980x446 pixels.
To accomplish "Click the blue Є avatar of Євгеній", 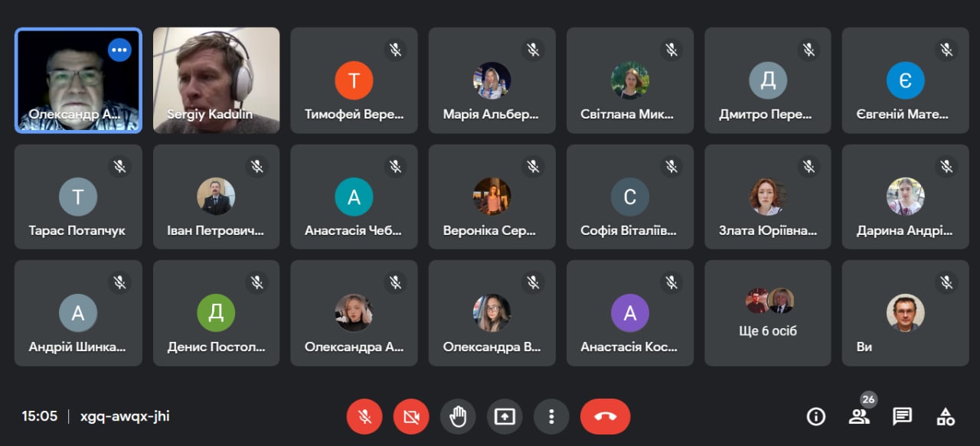I will 906,80.
